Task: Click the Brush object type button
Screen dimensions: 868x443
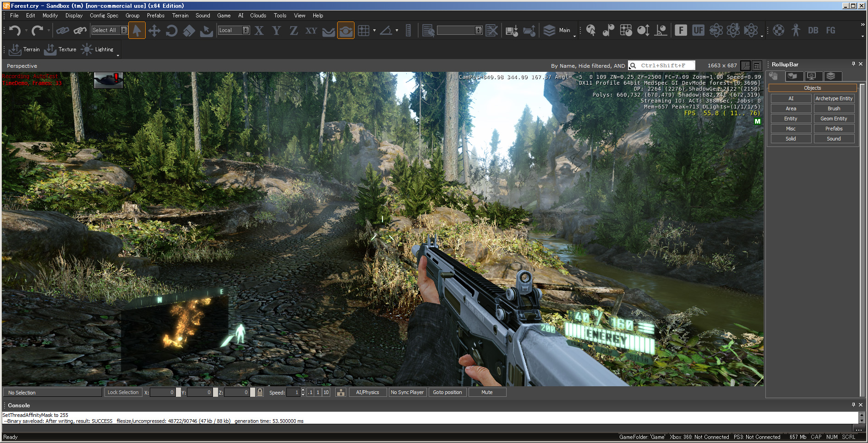Action: point(834,108)
